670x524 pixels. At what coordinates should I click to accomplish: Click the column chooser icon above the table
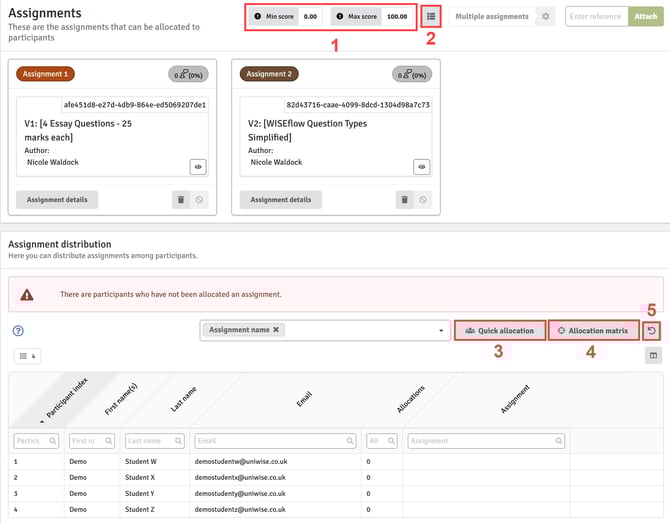[653, 355]
